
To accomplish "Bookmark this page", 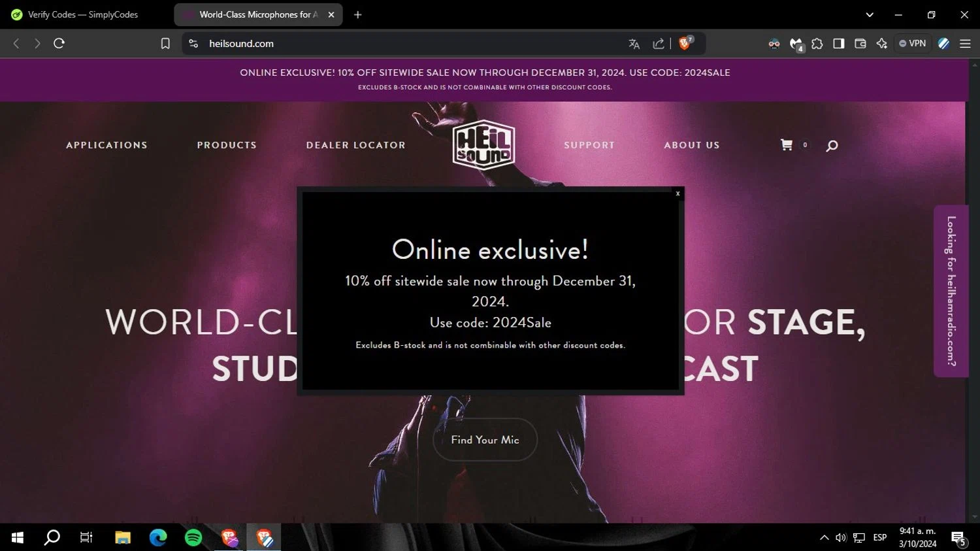I will (x=165, y=43).
